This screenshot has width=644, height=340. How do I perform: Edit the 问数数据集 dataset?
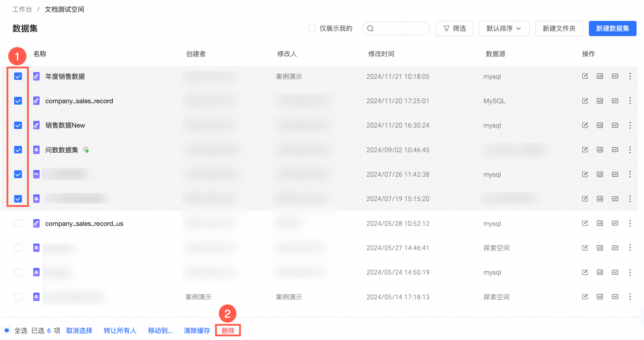[x=585, y=150]
